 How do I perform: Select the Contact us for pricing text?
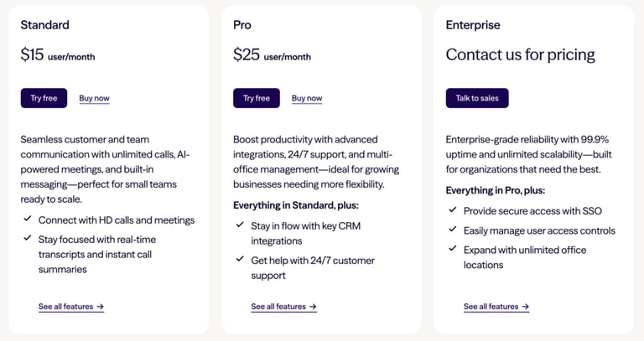521,54
